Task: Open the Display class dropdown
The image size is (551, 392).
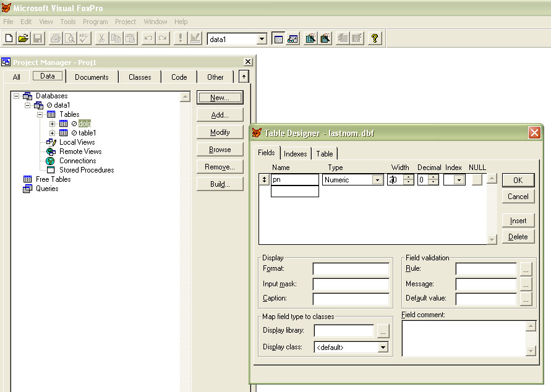Action: point(383,347)
